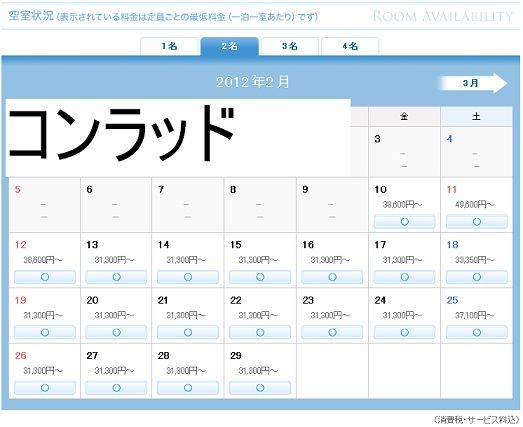
Task: Select availability button under February 27
Action: point(116,388)
